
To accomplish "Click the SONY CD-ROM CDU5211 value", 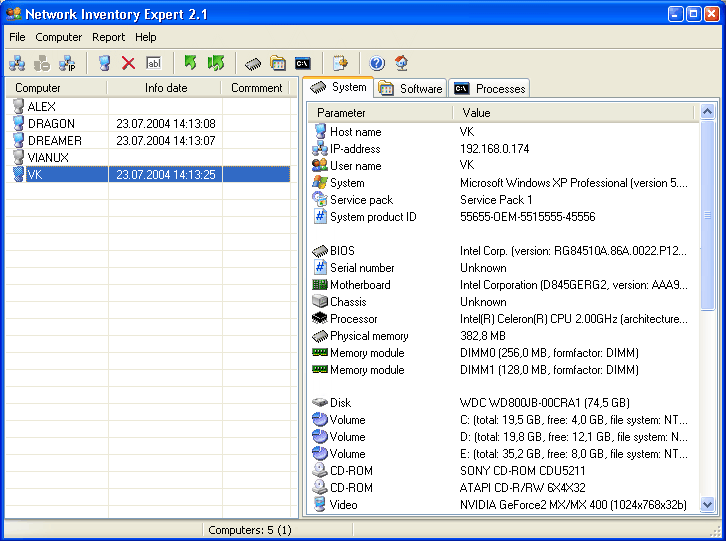I will click(522, 471).
